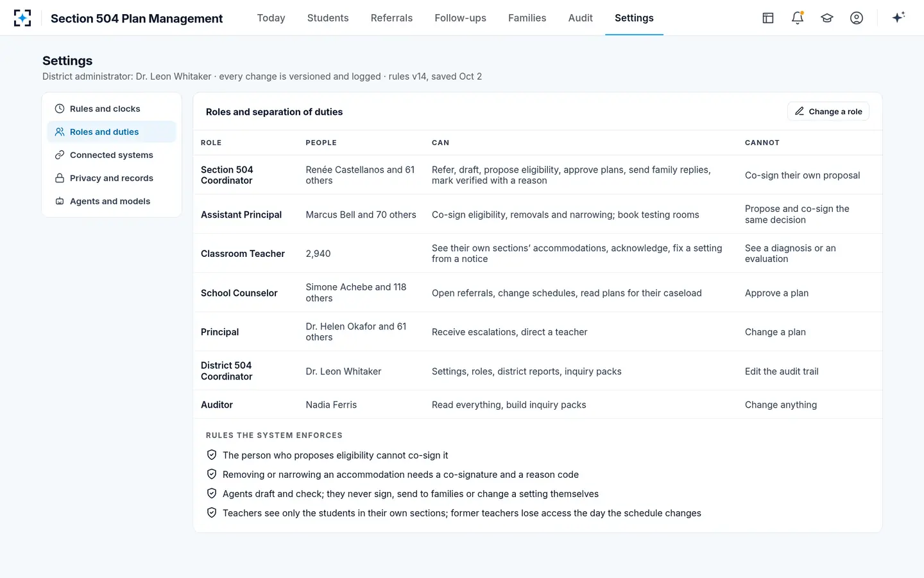924x578 pixels.
Task: Click Marcus Bell and 70 others
Action: click(361, 215)
